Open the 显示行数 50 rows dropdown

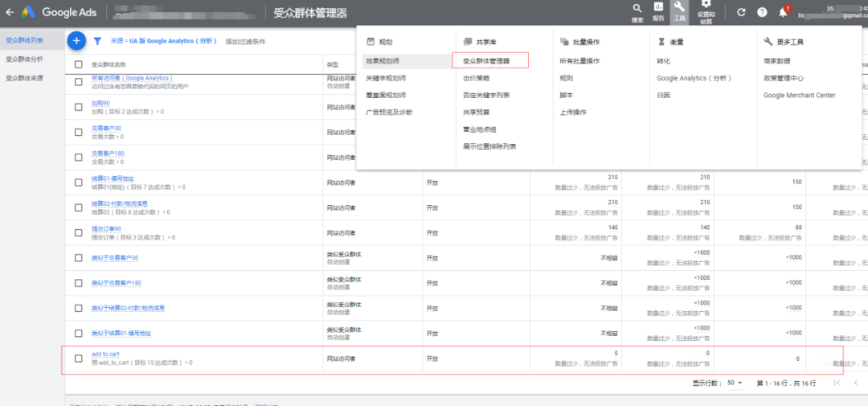[x=735, y=383]
